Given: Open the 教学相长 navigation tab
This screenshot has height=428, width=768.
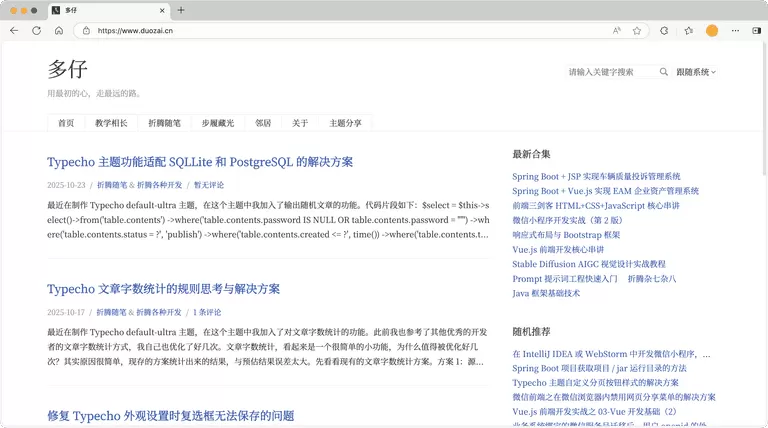Looking at the screenshot, I should click(x=111, y=123).
